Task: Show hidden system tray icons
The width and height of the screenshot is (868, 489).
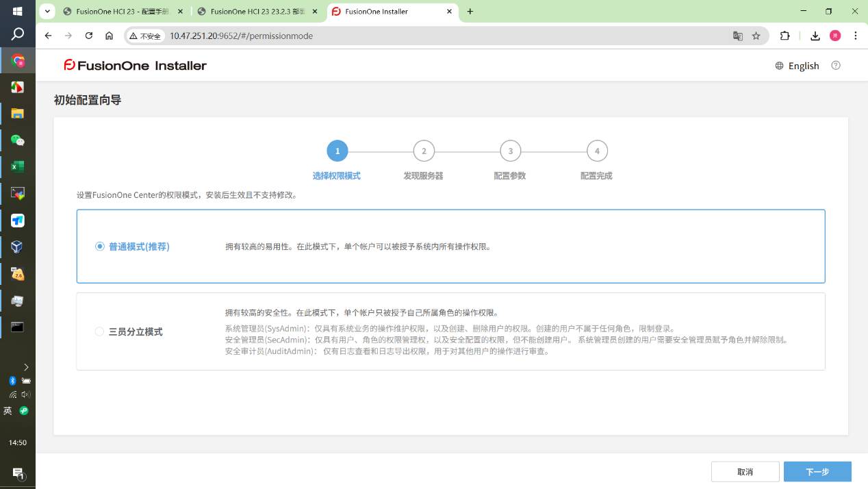Action: 26,367
